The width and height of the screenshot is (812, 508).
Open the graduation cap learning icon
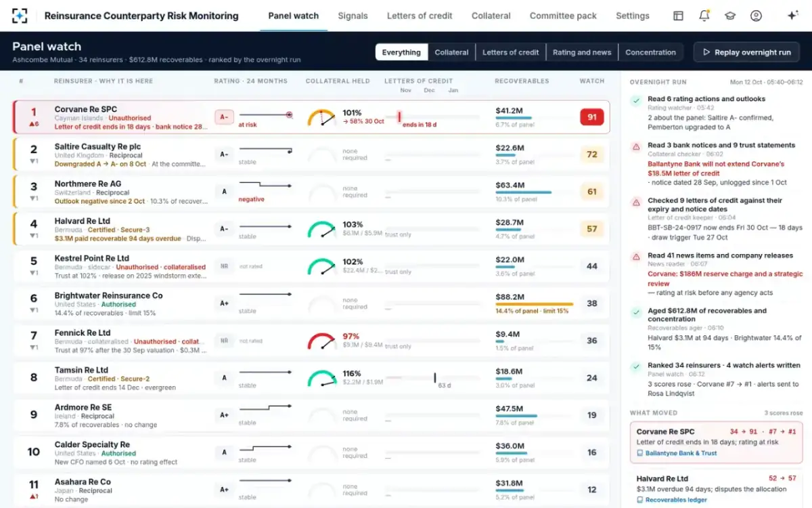coord(730,16)
